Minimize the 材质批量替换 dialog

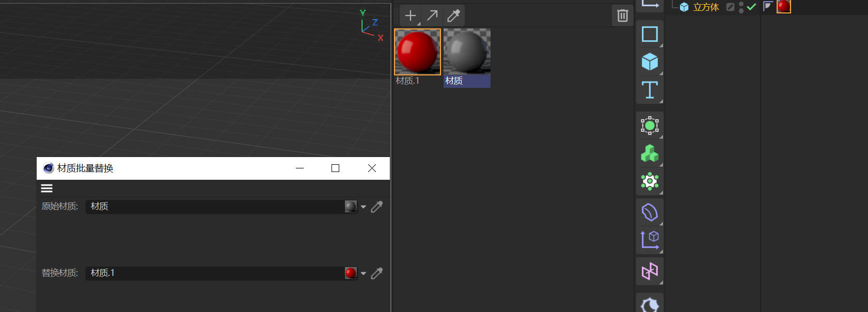click(300, 168)
